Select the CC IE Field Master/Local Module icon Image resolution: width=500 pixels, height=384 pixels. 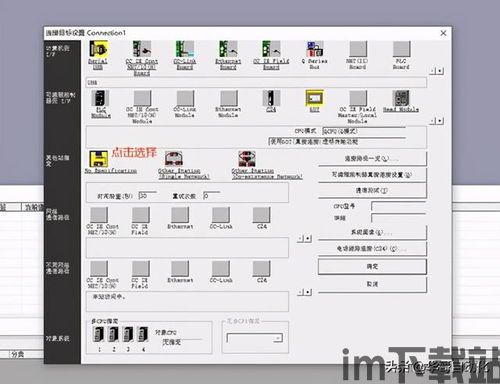point(358,98)
